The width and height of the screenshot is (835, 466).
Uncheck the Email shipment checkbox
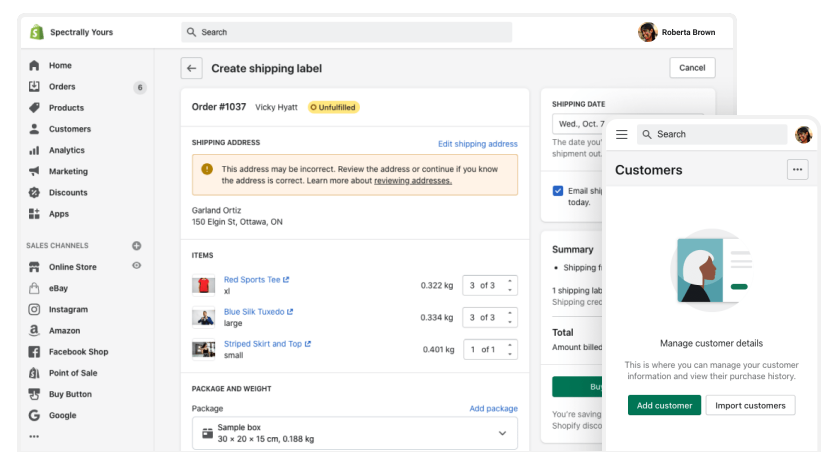click(558, 191)
